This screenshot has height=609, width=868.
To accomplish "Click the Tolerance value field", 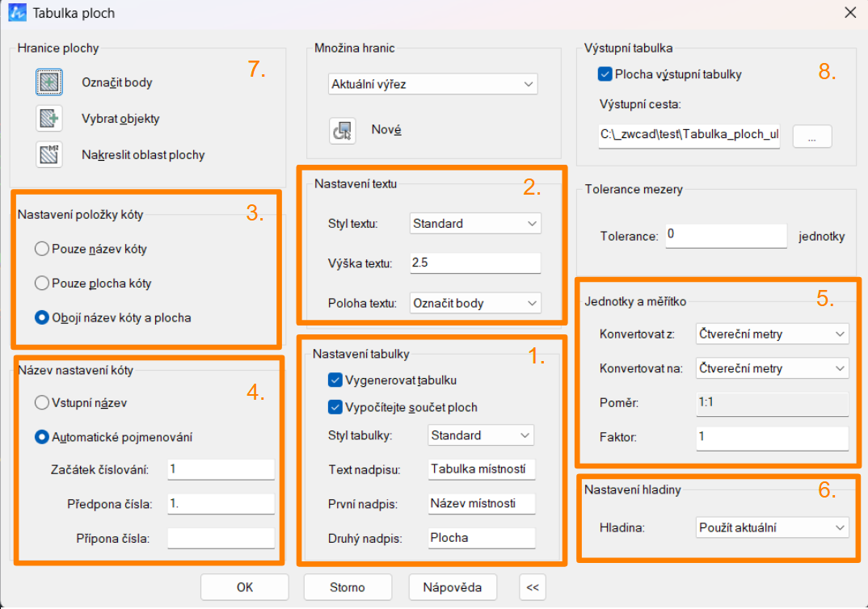I will click(x=724, y=236).
